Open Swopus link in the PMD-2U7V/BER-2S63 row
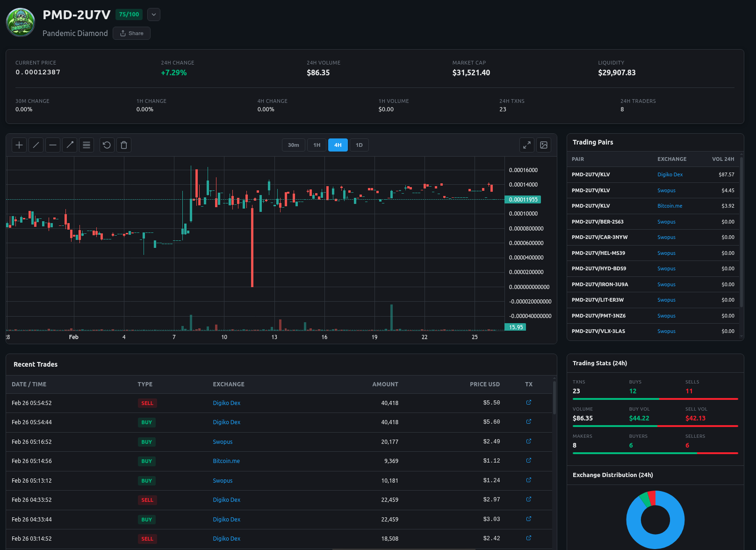This screenshot has height=550, width=756. (x=666, y=222)
